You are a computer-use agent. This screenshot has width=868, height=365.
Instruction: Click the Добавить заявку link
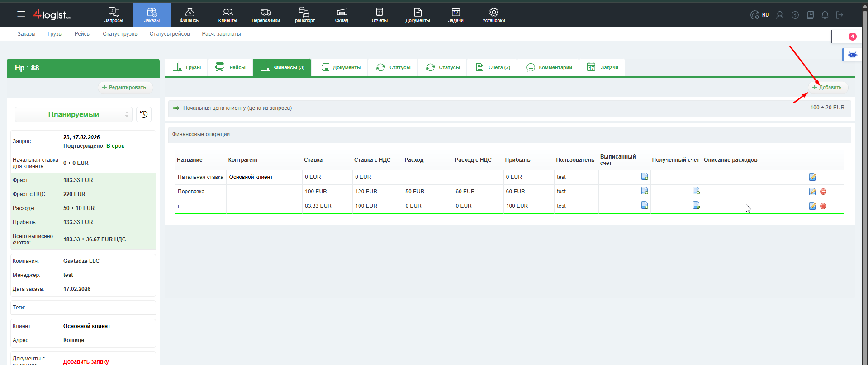tap(86, 361)
